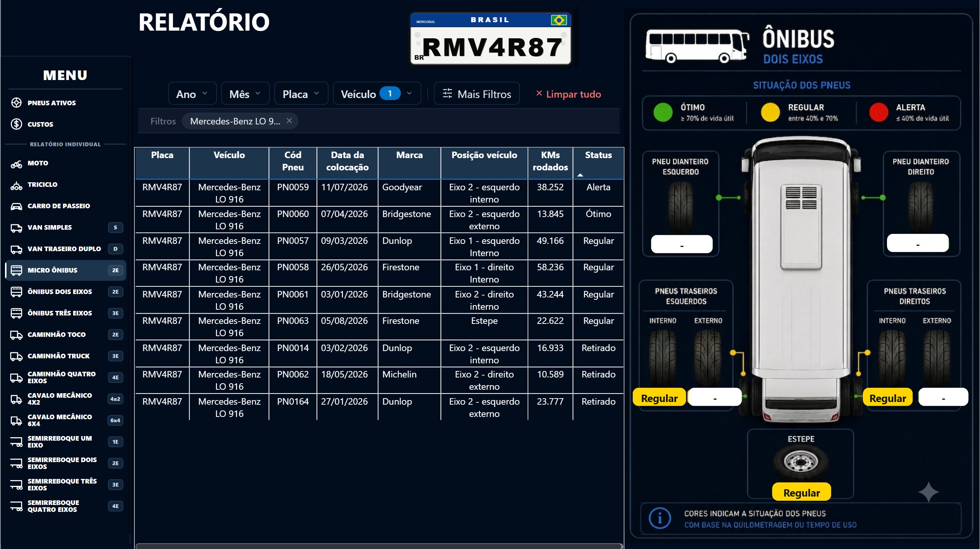Screen dimensions: 980x549
Task: Click the Caminhão Toco truck icon
Action: pyautogui.click(x=16, y=335)
